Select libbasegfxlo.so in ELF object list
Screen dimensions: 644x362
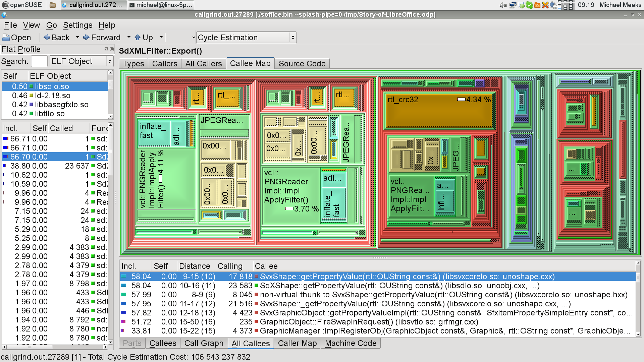pos(61,105)
